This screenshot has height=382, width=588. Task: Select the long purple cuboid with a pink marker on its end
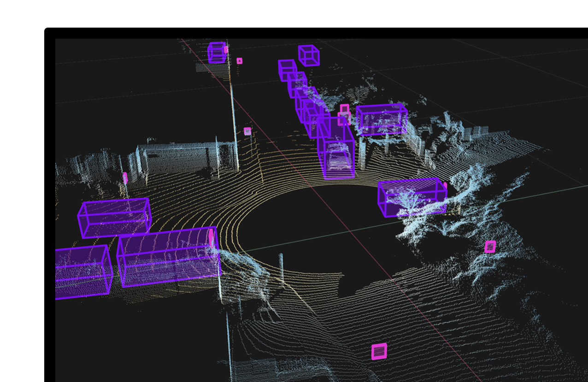168,257
